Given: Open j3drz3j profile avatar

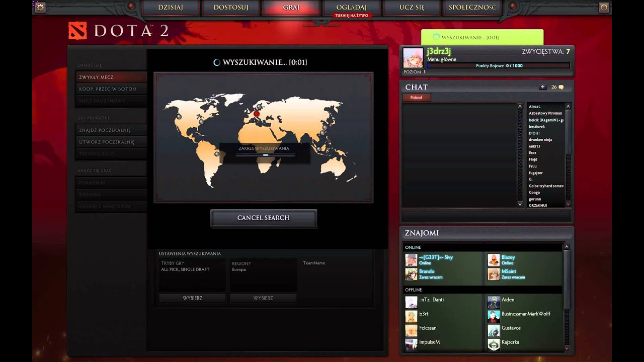Looking at the screenshot, I should point(413,58).
